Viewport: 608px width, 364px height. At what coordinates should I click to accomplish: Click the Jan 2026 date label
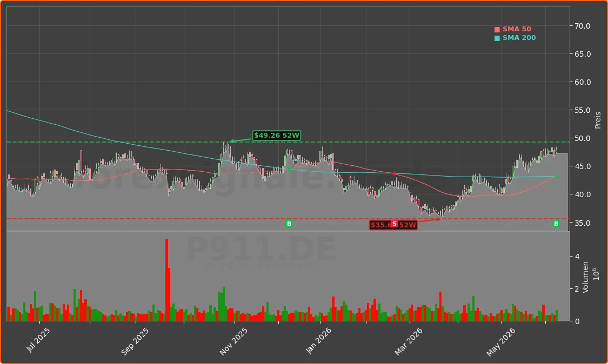318,341
